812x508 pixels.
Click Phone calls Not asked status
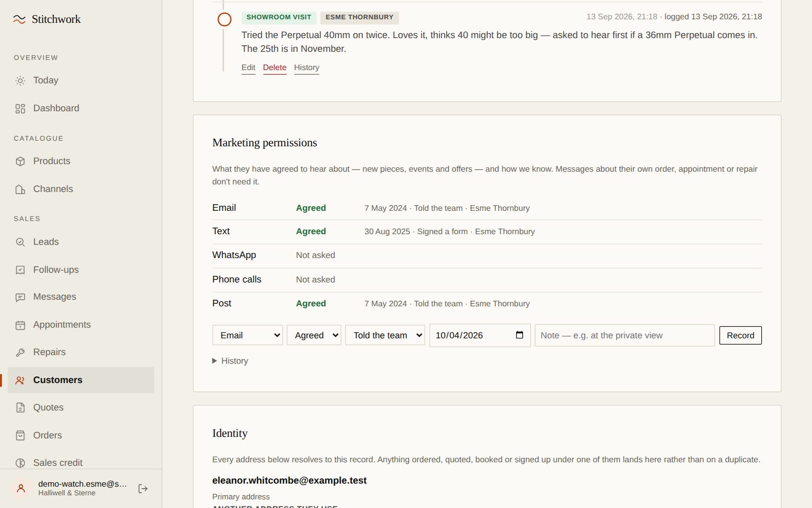[316, 280]
